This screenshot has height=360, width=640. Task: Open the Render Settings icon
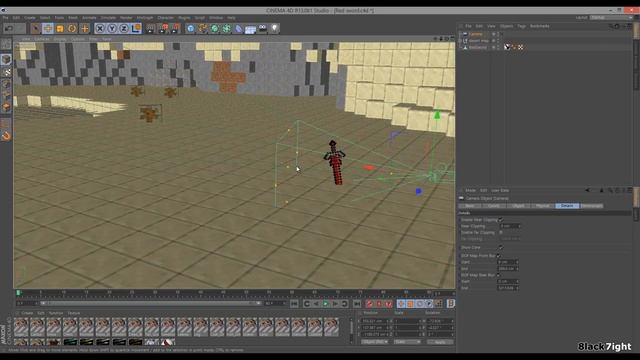coord(176,28)
